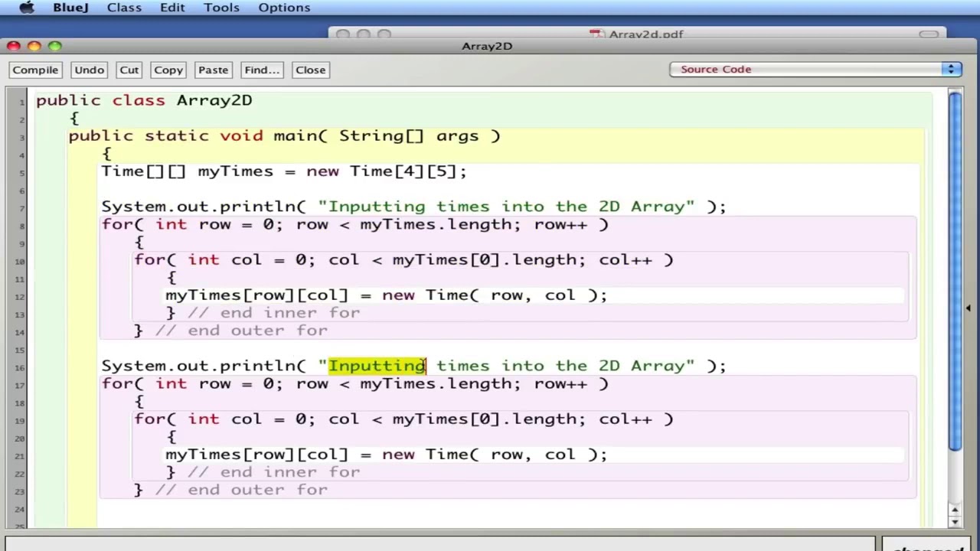Open the Options menu
This screenshot has width=980, height=551.
click(284, 8)
